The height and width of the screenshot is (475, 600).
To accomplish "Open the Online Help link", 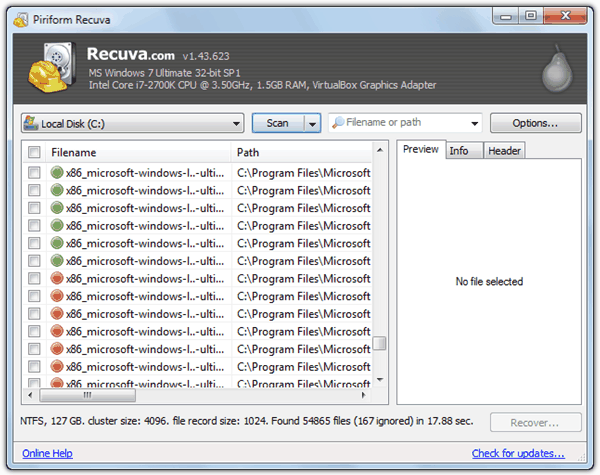I will 47,453.
